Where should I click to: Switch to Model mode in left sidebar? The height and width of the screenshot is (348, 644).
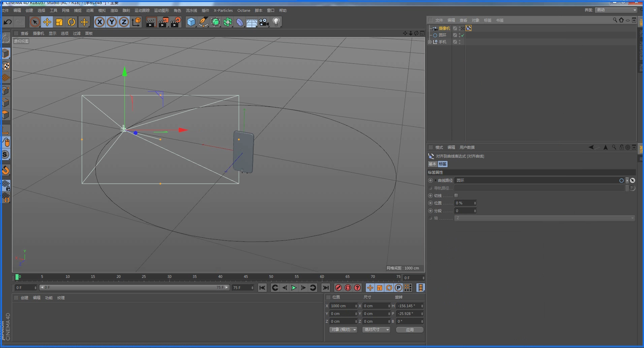coord(6,54)
